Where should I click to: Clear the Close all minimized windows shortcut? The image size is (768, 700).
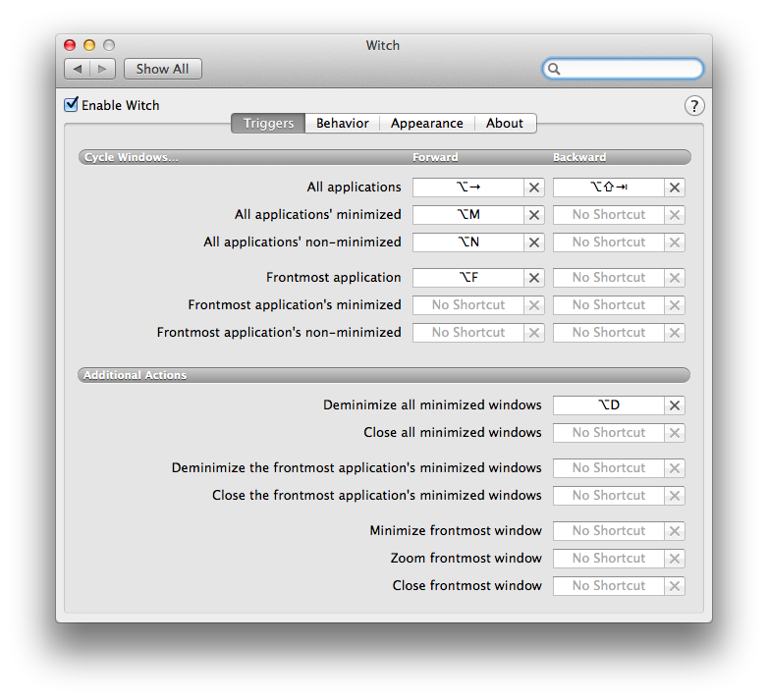(675, 433)
